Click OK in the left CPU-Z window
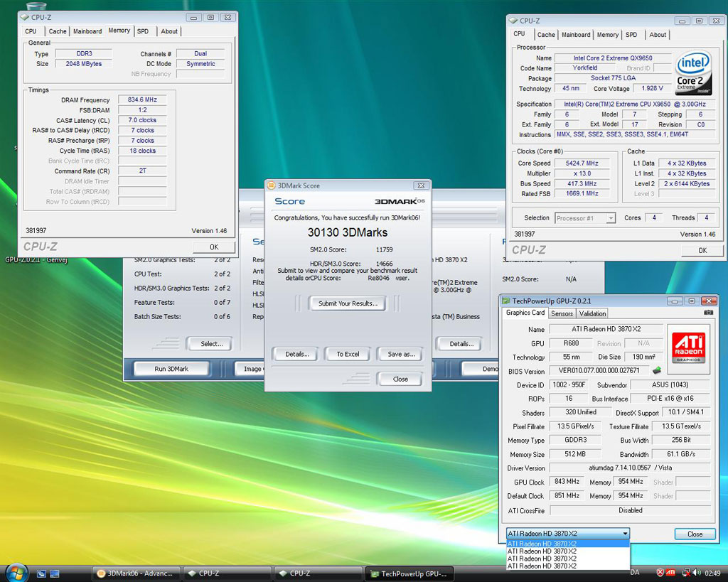The width and height of the screenshot is (728, 582). 213,247
